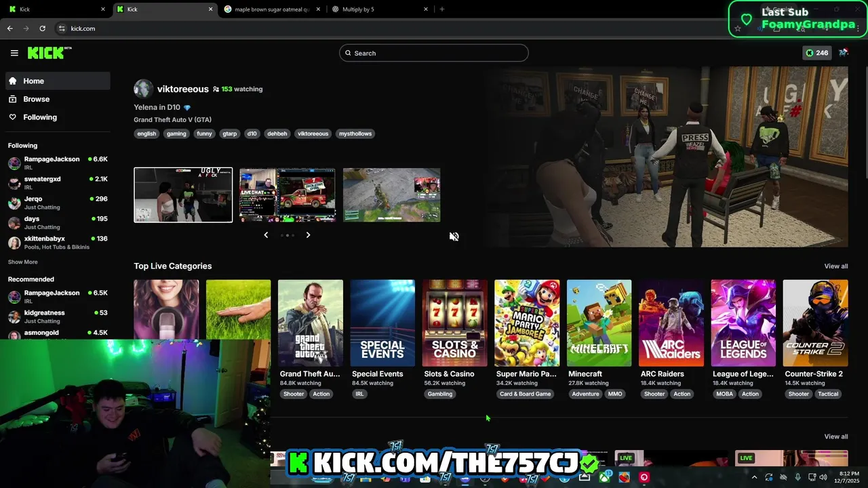Show hidden system tray icons
This screenshot has width=868, height=488.
754,477
